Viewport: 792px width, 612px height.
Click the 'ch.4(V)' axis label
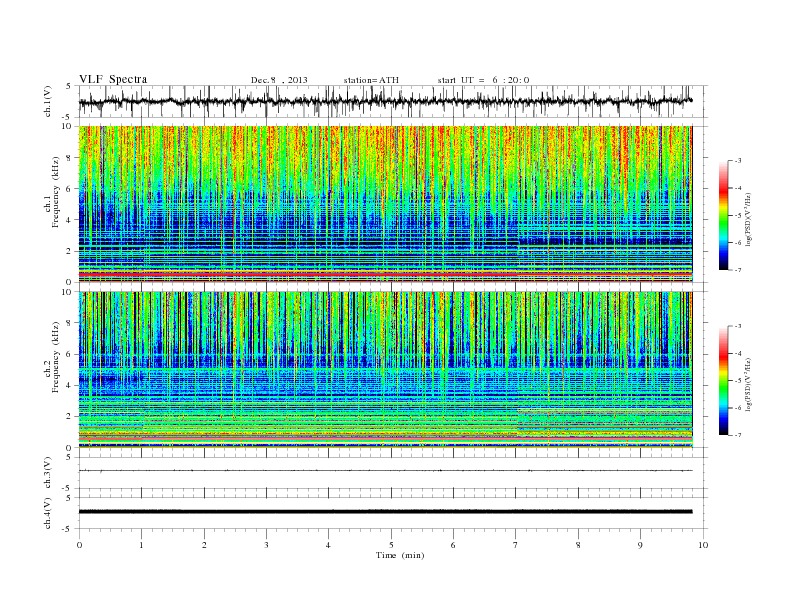tap(48, 513)
